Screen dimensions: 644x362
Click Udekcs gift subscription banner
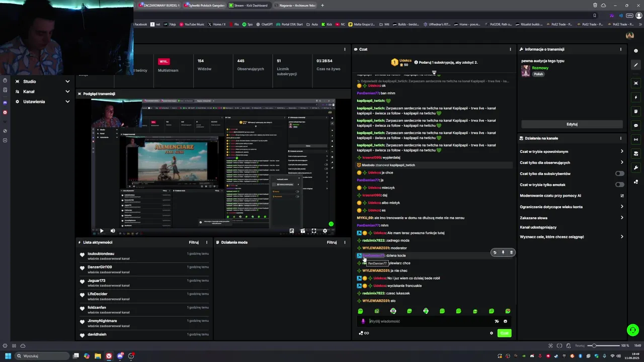pyautogui.click(x=434, y=62)
